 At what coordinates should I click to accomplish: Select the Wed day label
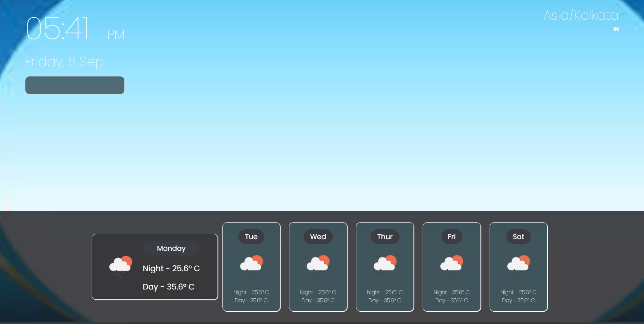(318, 237)
